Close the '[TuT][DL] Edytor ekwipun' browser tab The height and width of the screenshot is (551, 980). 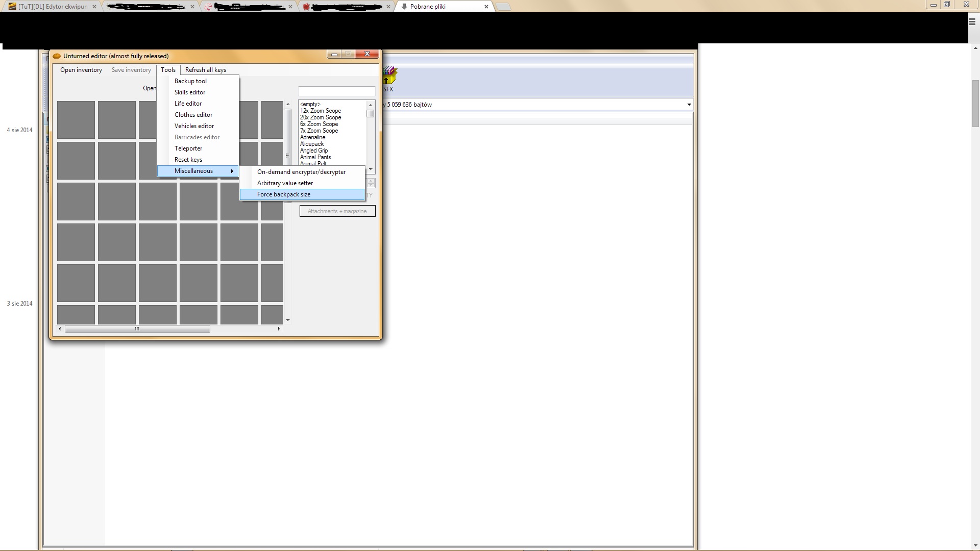pos(94,7)
